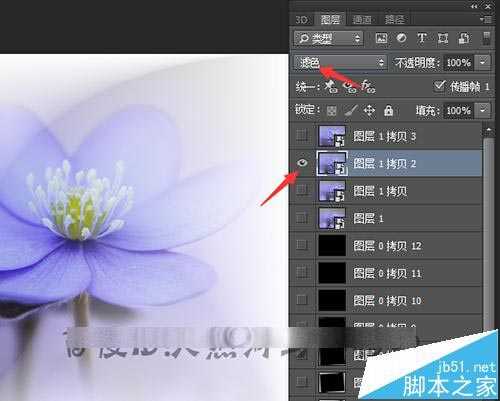This screenshot has width=500, height=401.
Task: Open the 滤色 blend mode dropdown
Action: 340,62
